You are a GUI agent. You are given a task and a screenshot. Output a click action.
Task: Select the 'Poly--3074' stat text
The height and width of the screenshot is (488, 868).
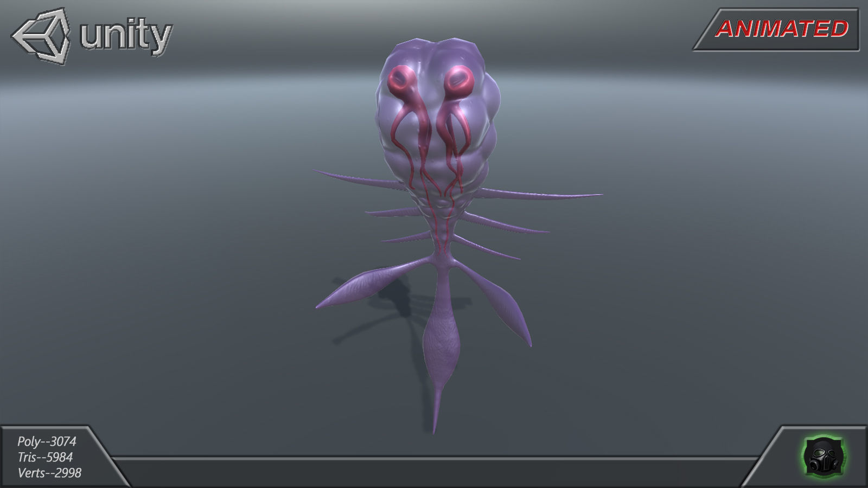[x=47, y=441]
